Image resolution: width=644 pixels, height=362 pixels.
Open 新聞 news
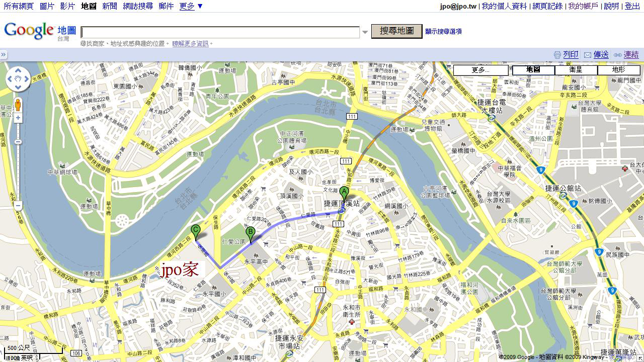(110, 6)
